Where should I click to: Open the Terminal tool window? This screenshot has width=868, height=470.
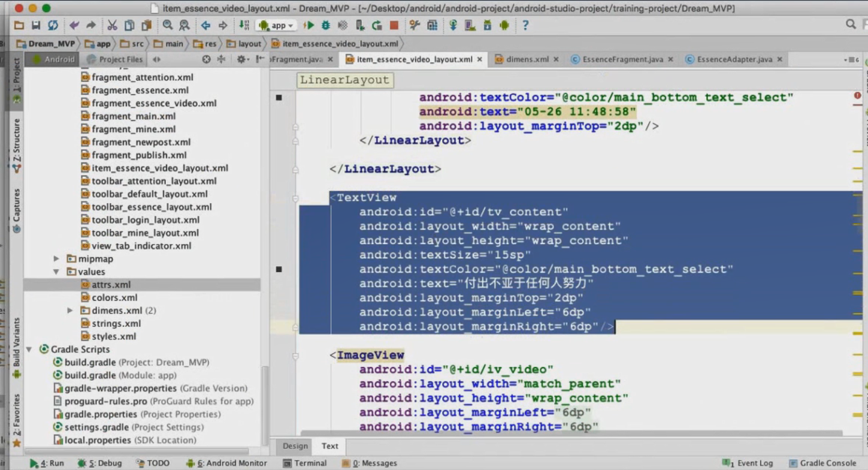[x=305, y=463]
